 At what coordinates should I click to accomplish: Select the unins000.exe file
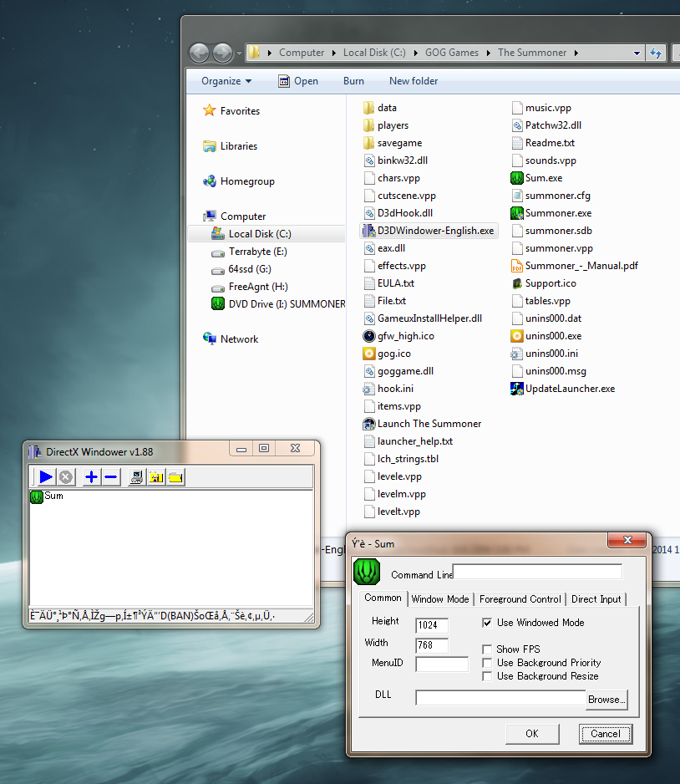546,336
